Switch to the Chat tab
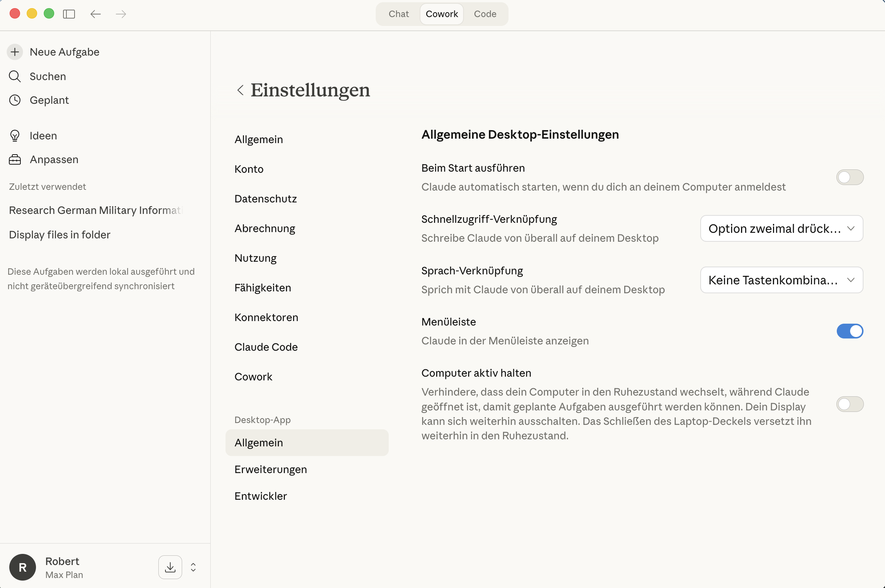The width and height of the screenshot is (885, 588). (398, 14)
